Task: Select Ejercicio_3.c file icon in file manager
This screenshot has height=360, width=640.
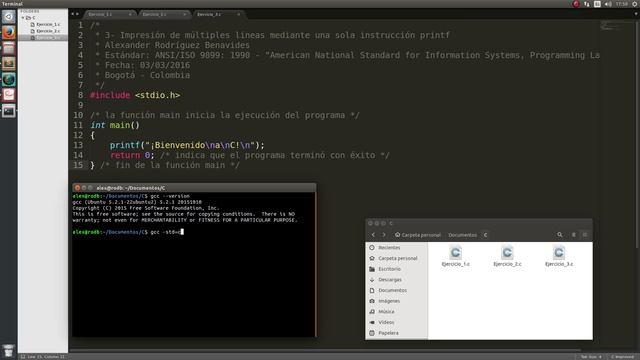Action: click(x=559, y=256)
